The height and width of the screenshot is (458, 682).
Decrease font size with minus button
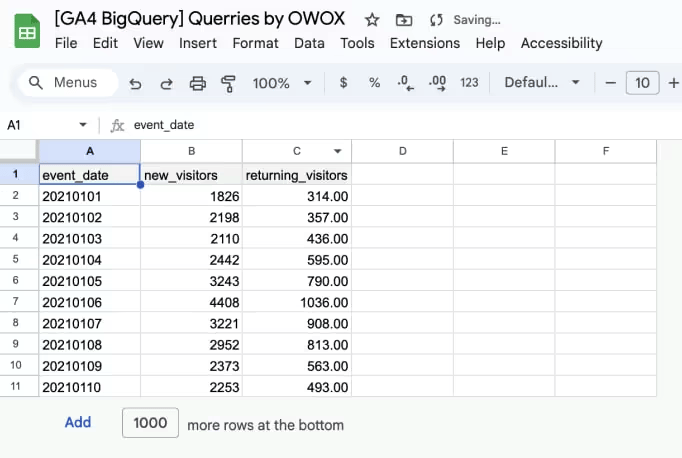coord(610,83)
